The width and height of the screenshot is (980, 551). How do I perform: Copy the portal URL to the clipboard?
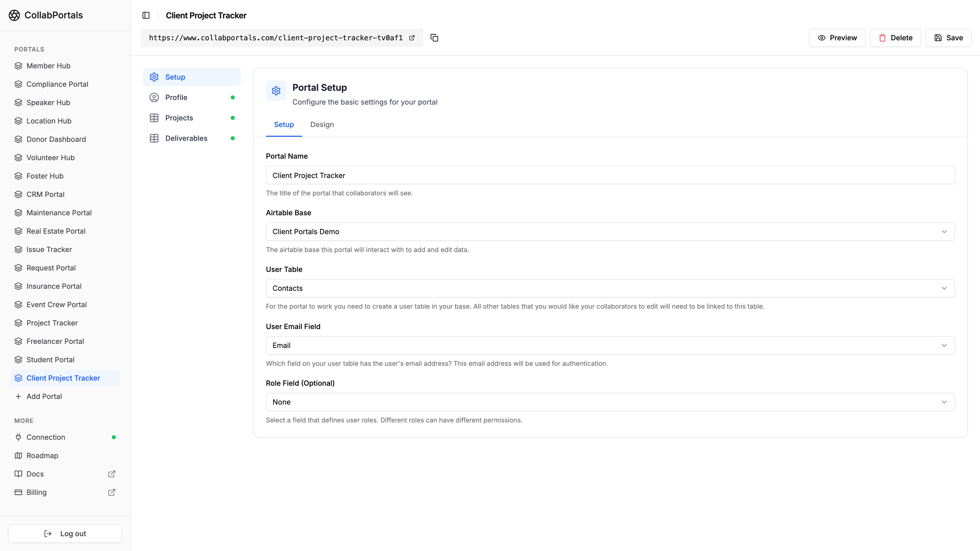[434, 38]
